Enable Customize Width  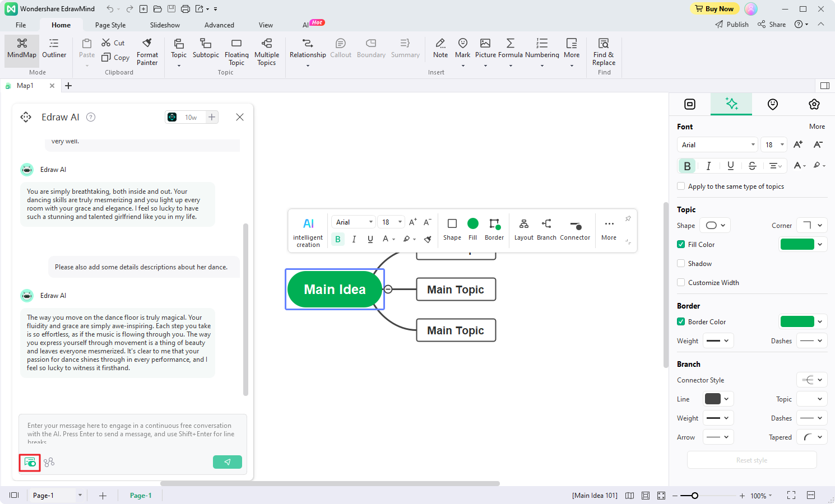click(x=681, y=283)
